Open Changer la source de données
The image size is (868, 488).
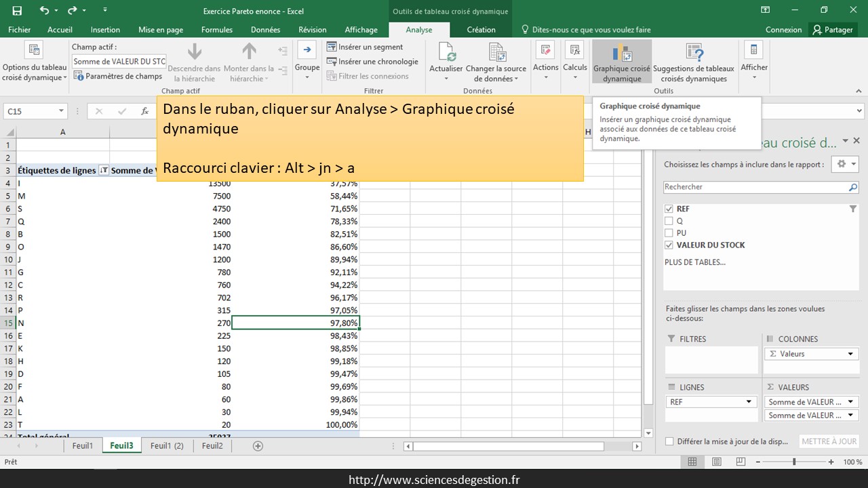tap(496, 53)
